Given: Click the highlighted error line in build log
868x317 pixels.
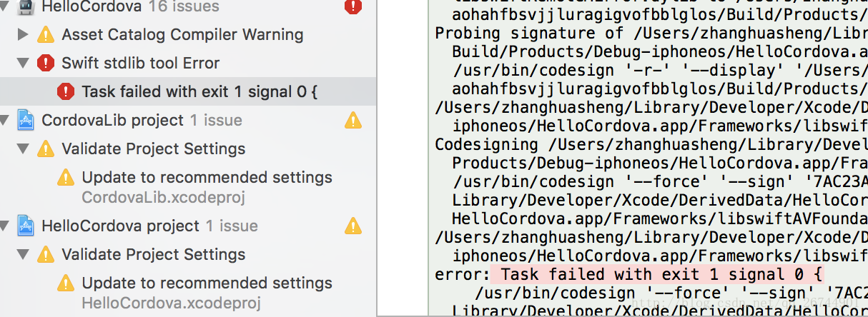Looking at the screenshot, I should [x=661, y=274].
